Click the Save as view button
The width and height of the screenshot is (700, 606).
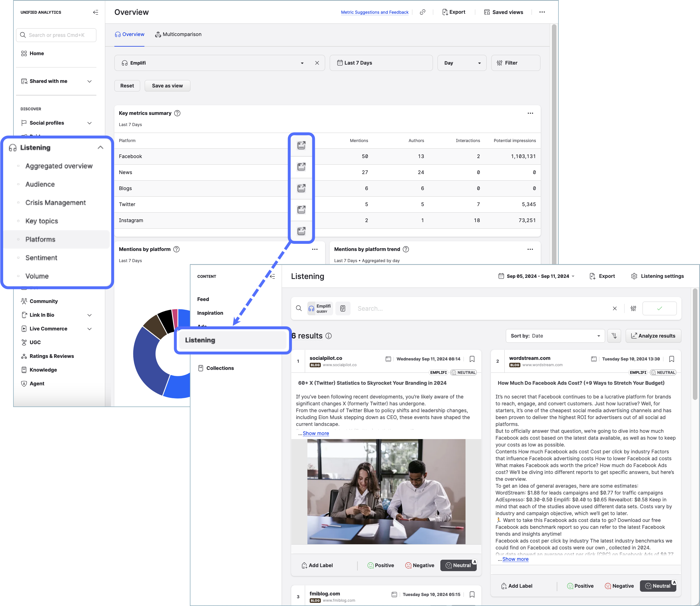167,86
